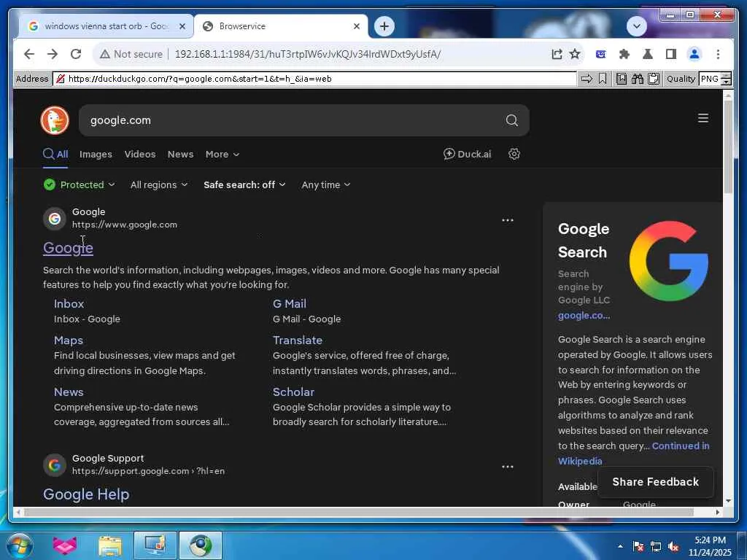Open the Scholar sitelink
Screen dimensions: 747x560
[x=293, y=392]
